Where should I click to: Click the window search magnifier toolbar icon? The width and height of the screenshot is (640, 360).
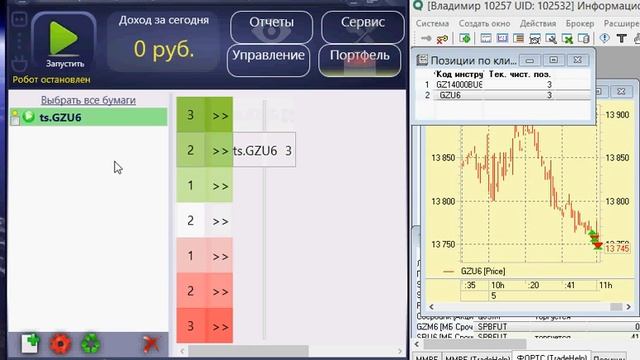[551, 39]
